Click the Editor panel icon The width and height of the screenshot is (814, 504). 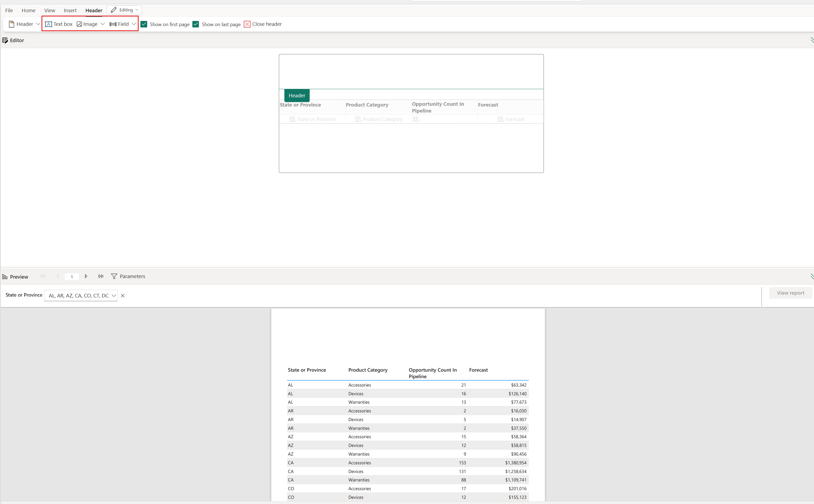point(5,40)
